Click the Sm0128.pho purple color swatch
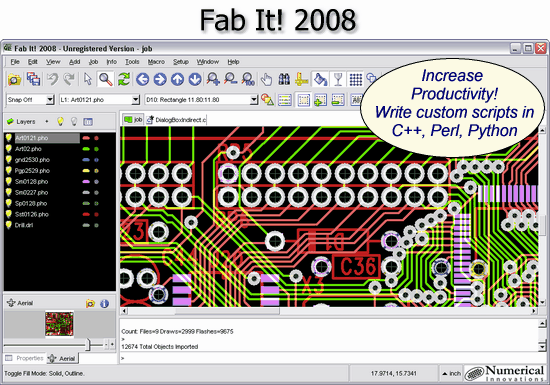The height and width of the screenshot is (385, 550). point(86,182)
